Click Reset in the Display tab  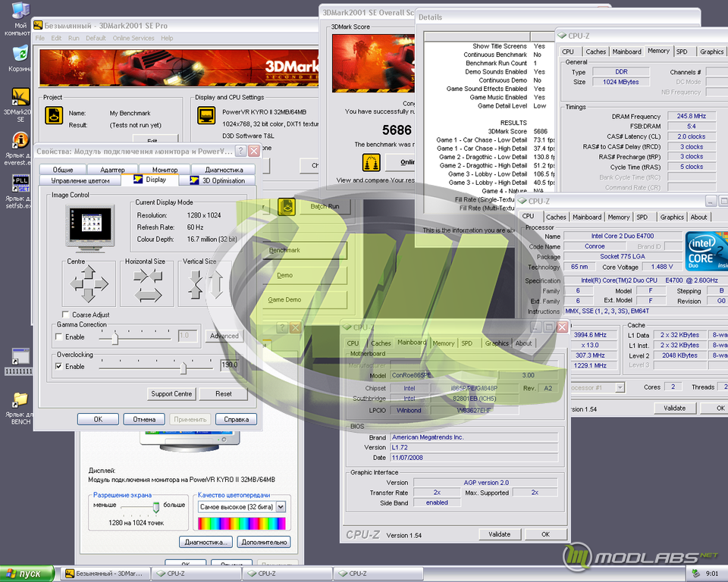223,393
